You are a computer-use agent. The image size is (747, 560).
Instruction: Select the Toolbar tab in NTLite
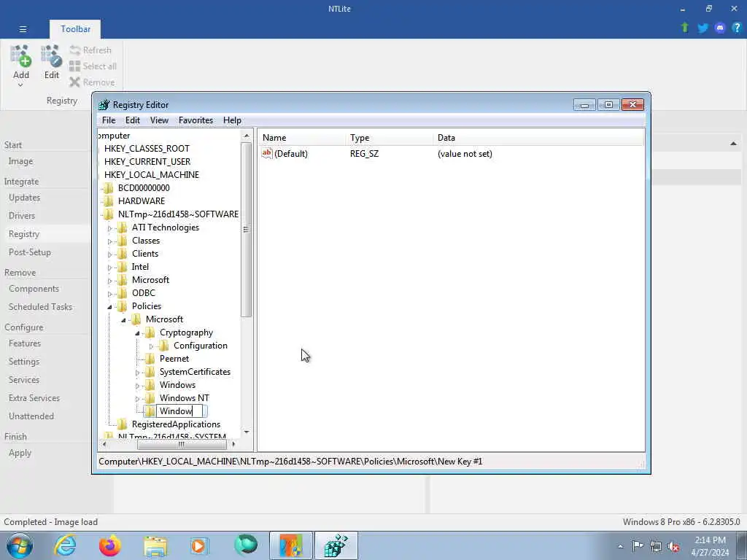75,29
